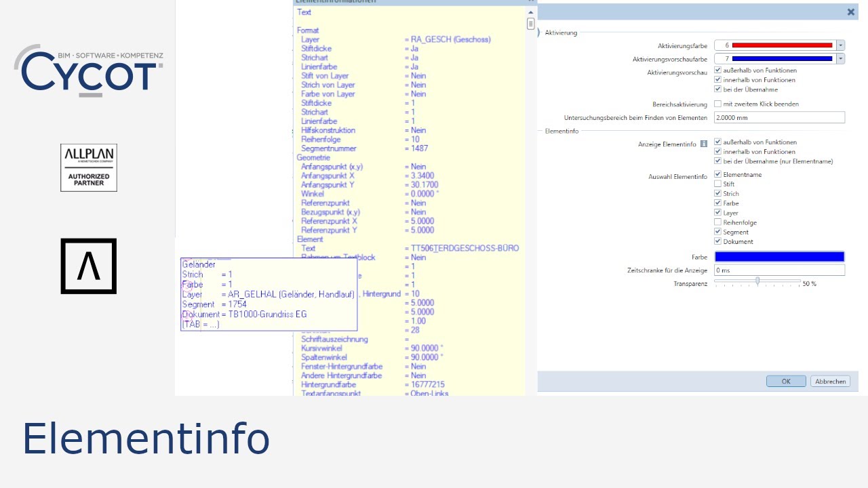The image size is (868, 488).
Task: Click the 'Referenzpunkt Y' row
Action: [x=368, y=230]
